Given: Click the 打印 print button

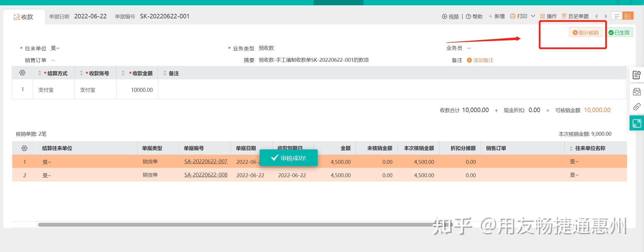Looking at the screenshot, I should click(519, 16).
